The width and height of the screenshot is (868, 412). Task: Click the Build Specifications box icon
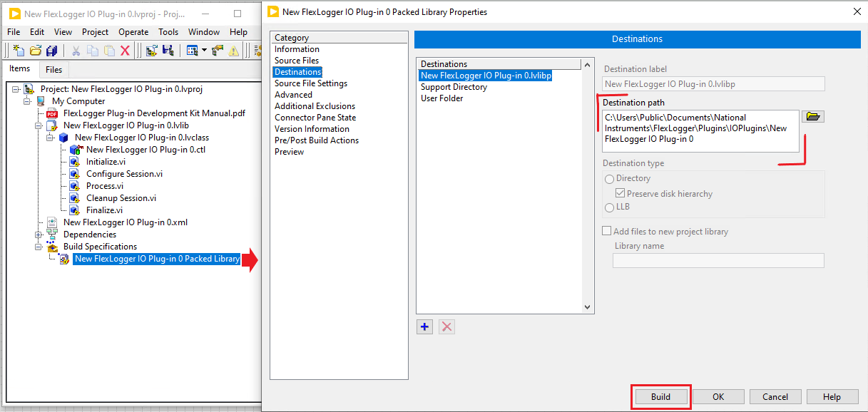[52, 247]
